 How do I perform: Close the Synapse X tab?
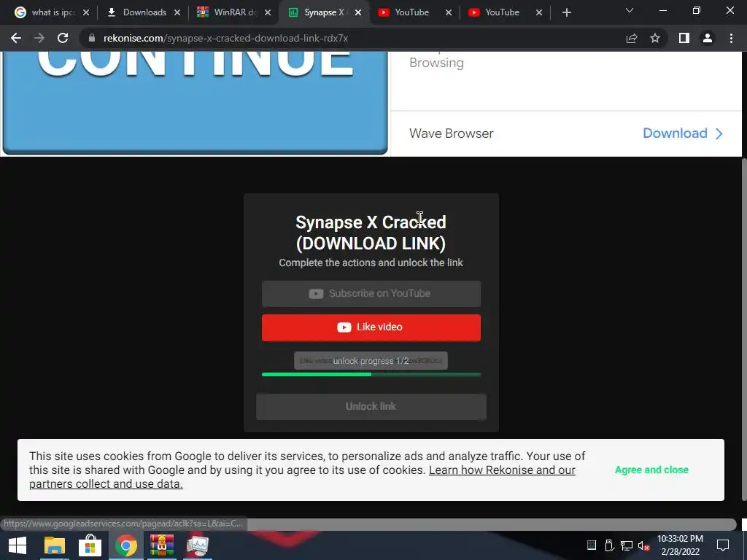tap(358, 12)
